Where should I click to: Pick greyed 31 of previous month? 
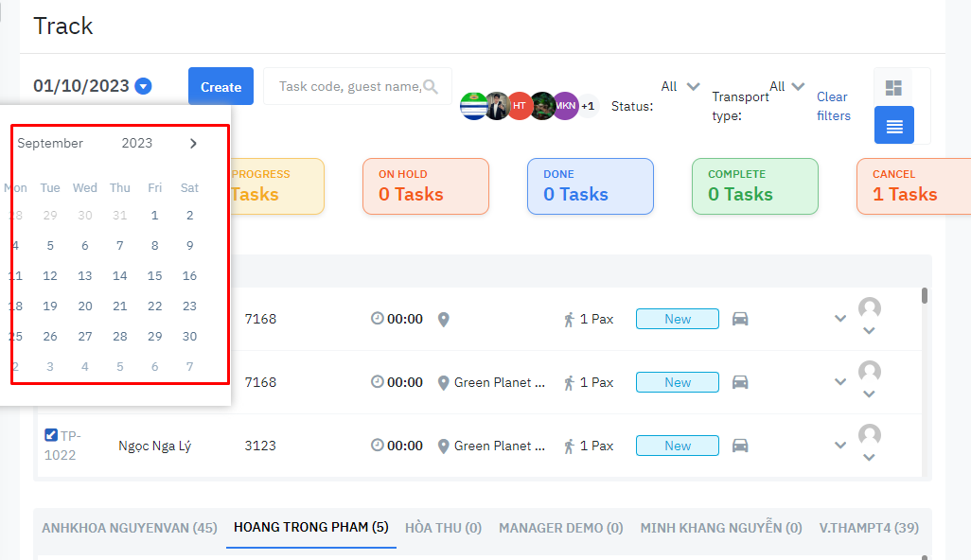[x=120, y=216]
